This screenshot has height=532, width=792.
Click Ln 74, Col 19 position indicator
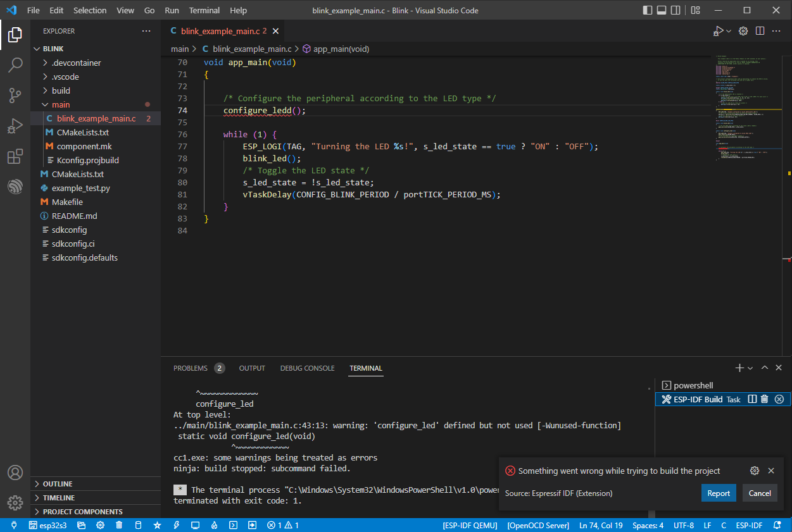[x=602, y=525]
